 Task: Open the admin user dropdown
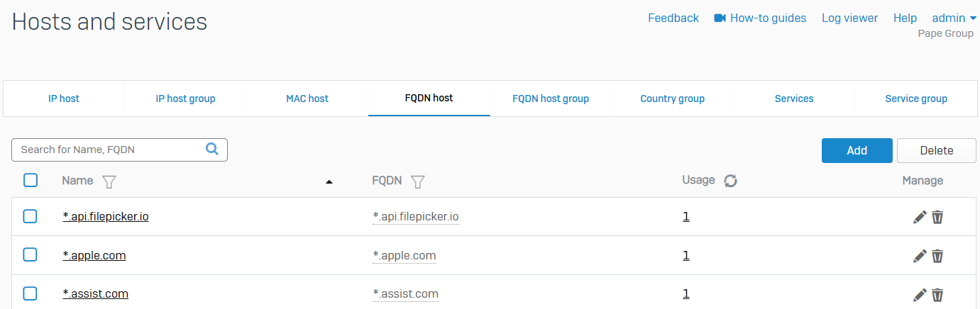[954, 18]
